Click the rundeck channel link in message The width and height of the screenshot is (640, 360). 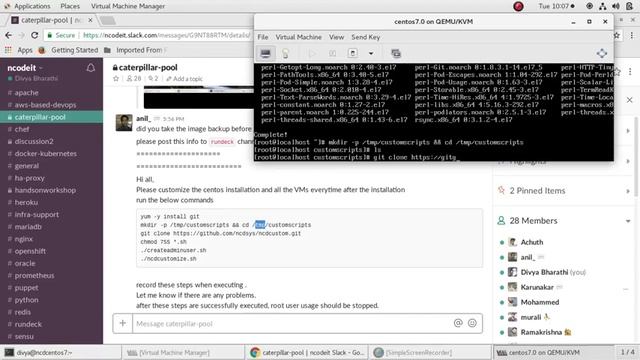[222, 142]
